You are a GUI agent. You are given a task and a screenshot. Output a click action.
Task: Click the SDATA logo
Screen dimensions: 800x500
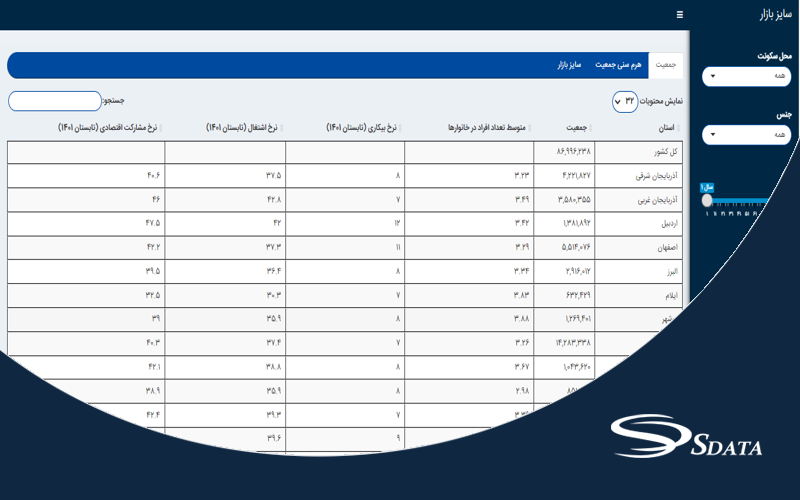click(x=687, y=440)
